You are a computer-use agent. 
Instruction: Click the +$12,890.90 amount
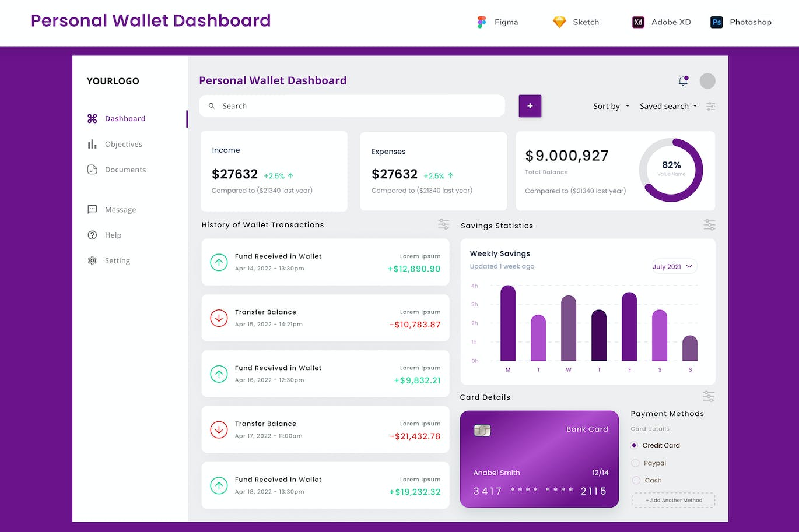(x=414, y=269)
